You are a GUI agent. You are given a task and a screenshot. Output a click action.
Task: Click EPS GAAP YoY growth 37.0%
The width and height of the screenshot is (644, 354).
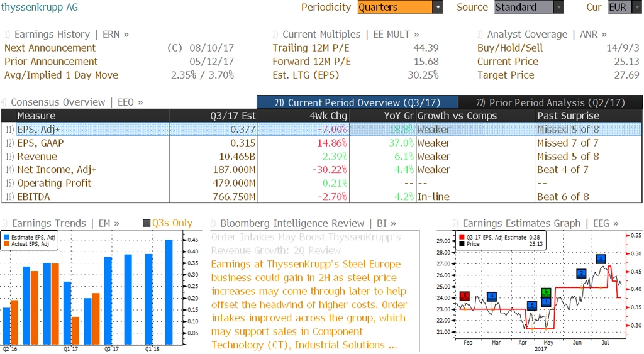pos(401,143)
